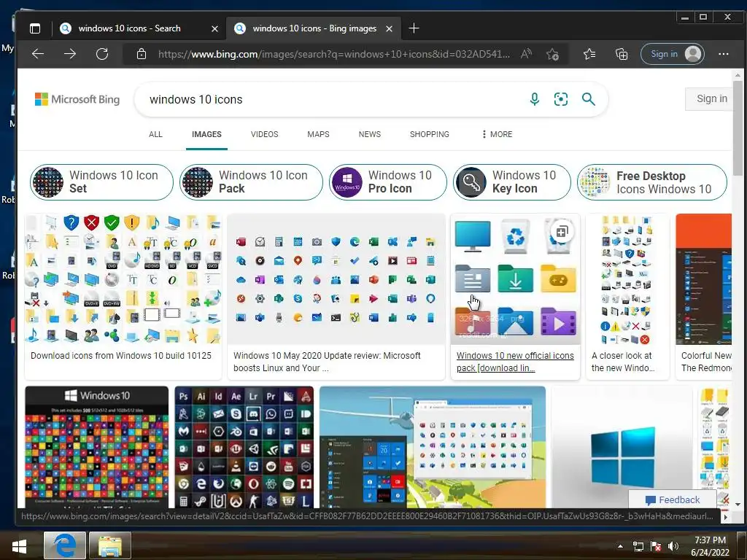
Task: Open the Favorites list
Action: click(589, 54)
